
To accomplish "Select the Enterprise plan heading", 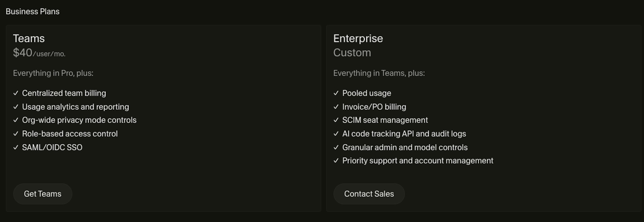I will click(x=358, y=39).
